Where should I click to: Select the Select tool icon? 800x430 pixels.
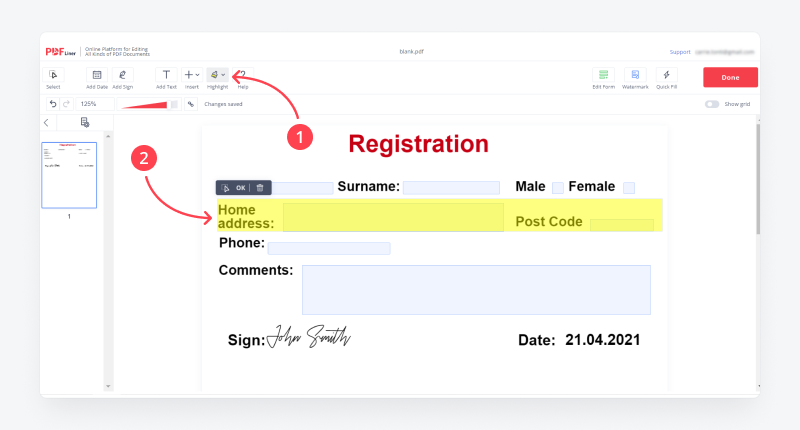(x=53, y=75)
